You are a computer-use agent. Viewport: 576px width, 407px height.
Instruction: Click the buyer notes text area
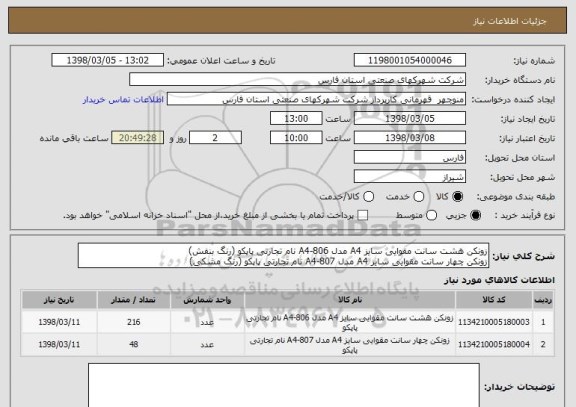click(284, 385)
